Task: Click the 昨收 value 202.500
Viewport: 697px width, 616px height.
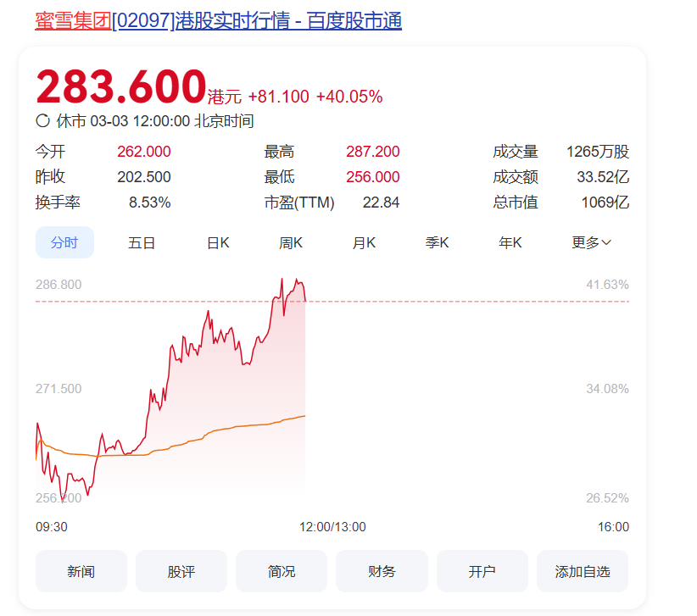Action: pyautogui.click(x=144, y=177)
